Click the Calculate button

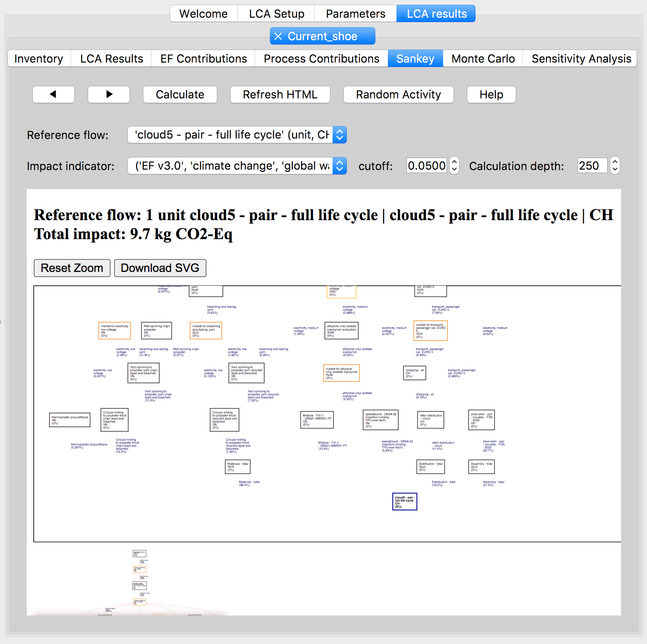(x=180, y=95)
